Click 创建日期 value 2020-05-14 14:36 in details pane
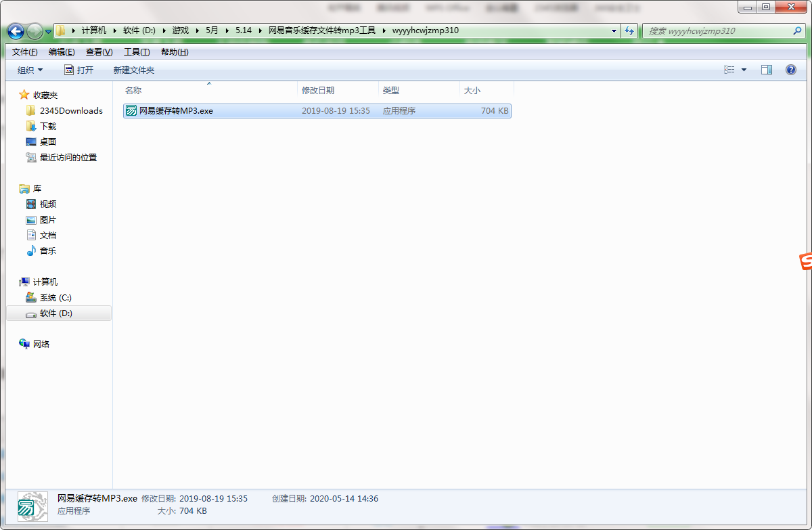This screenshot has height=530, width=812. (x=344, y=499)
